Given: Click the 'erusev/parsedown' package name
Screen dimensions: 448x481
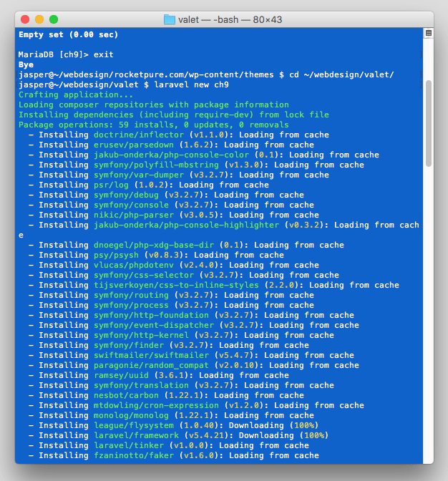Looking at the screenshot, I should tap(134, 145).
